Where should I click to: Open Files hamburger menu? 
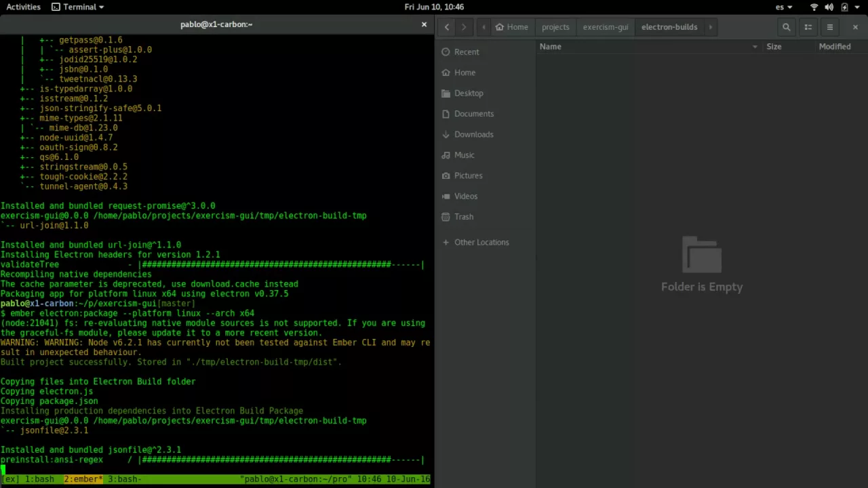coord(830,27)
